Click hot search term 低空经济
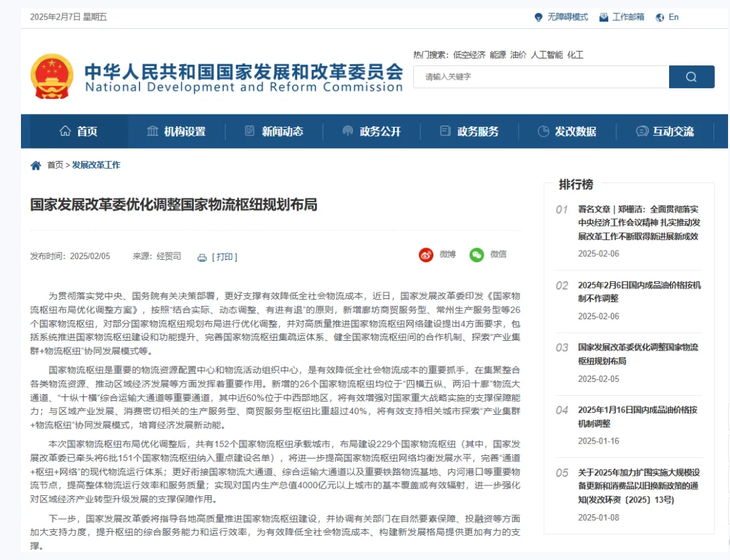The width and height of the screenshot is (730, 560). pos(469,55)
